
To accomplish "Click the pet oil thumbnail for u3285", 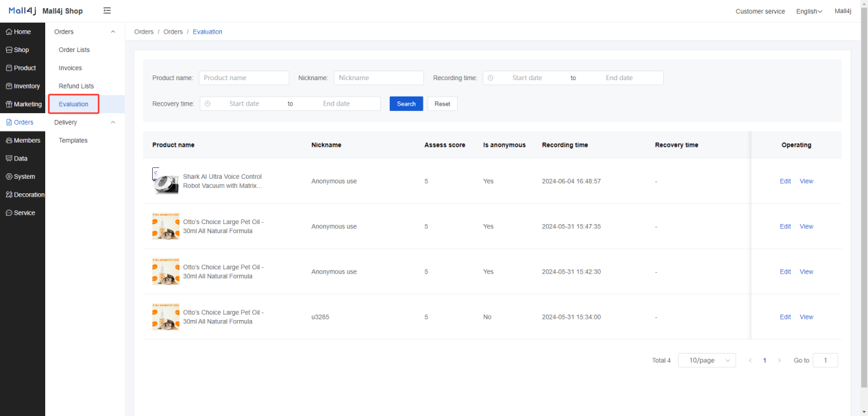I will (166, 317).
